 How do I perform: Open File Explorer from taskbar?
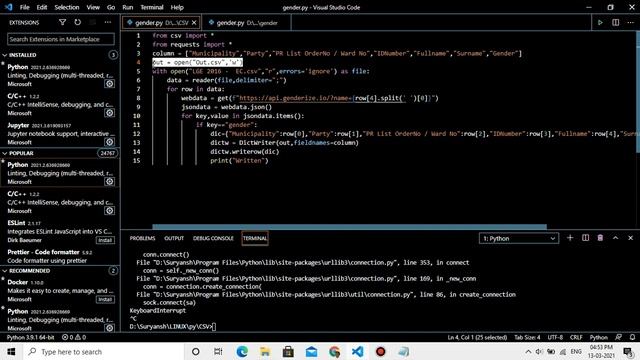coord(265,351)
